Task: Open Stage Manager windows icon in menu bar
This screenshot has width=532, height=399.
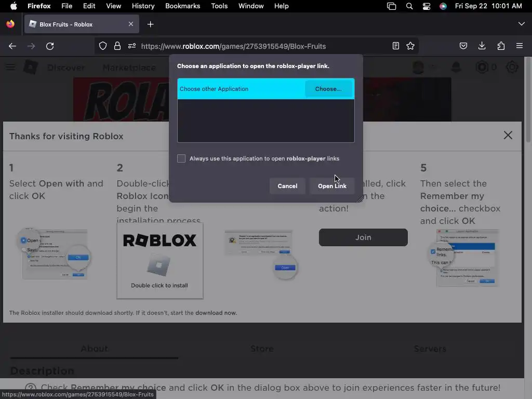Action: (391, 6)
